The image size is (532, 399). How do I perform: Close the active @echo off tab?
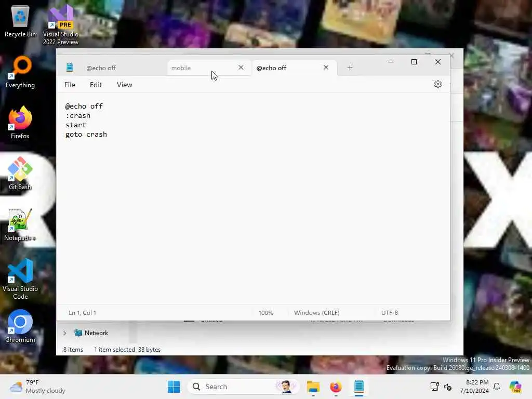[x=326, y=68]
